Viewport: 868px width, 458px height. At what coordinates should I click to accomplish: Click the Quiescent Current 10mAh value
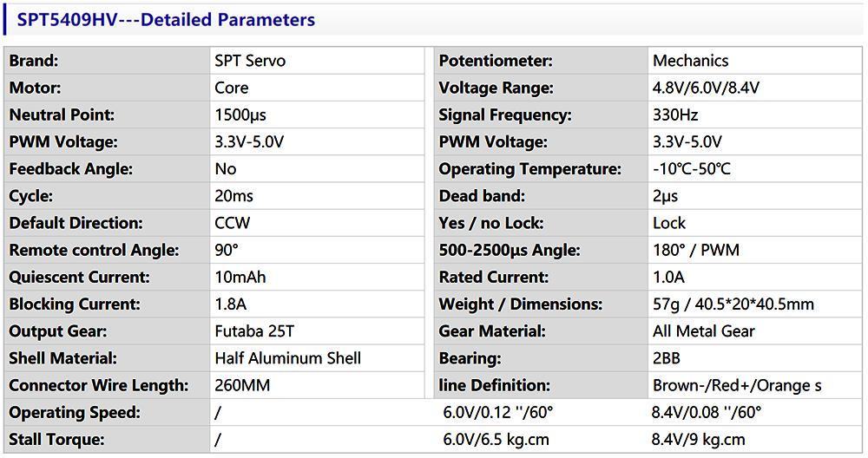(x=240, y=278)
